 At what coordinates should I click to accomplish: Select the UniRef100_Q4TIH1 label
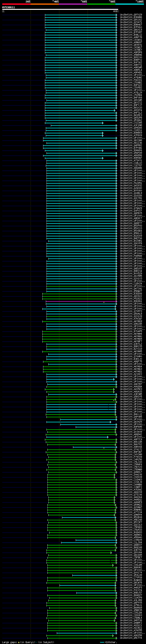coord(131,289)
